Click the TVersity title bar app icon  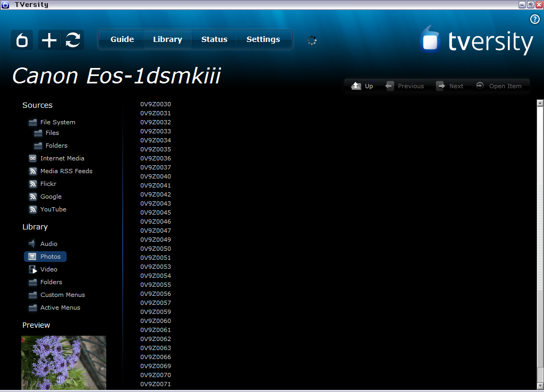point(5,5)
